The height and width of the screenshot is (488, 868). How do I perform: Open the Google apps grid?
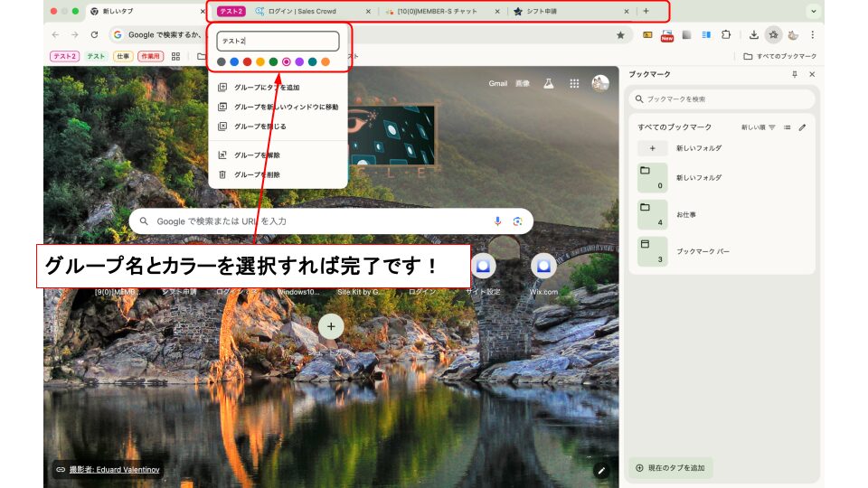(574, 83)
